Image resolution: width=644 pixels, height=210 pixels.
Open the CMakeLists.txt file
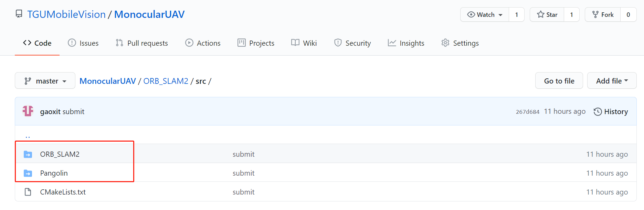coord(63,192)
